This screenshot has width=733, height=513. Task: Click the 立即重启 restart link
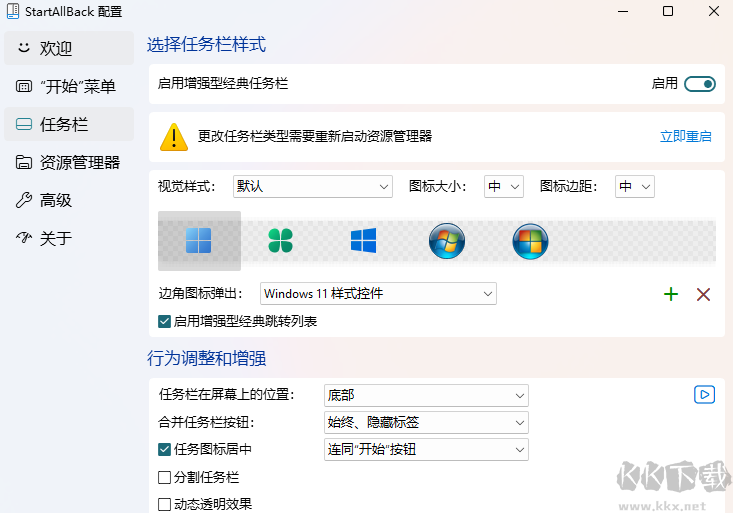click(x=685, y=136)
